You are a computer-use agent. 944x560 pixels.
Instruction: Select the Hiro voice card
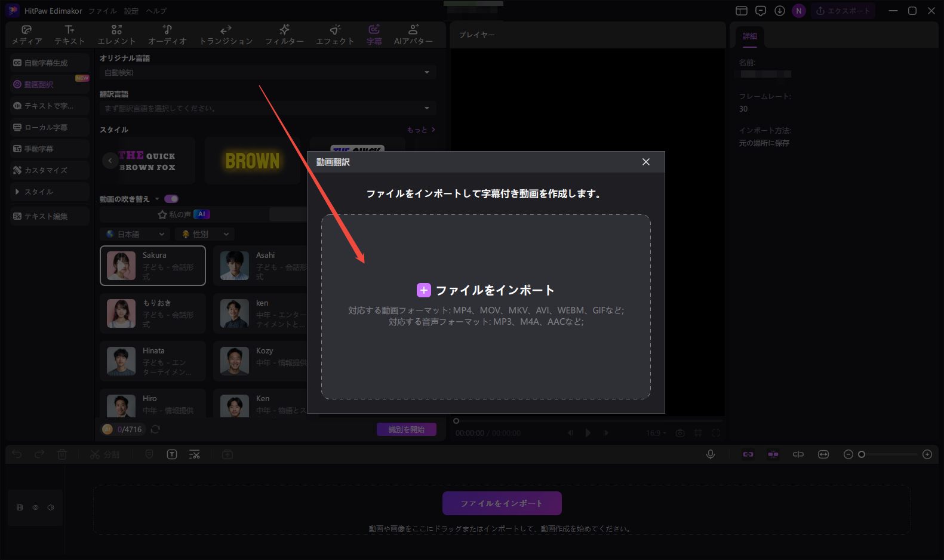tap(153, 403)
